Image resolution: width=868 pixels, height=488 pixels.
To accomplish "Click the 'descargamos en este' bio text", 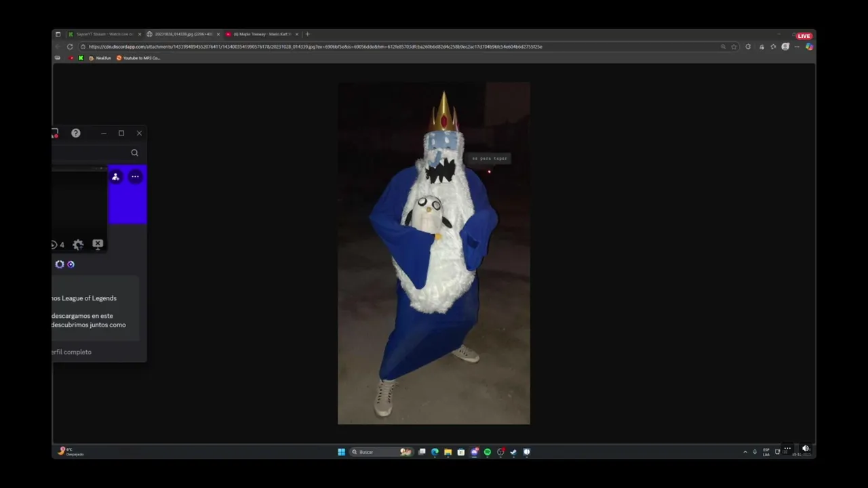I will click(82, 316).
